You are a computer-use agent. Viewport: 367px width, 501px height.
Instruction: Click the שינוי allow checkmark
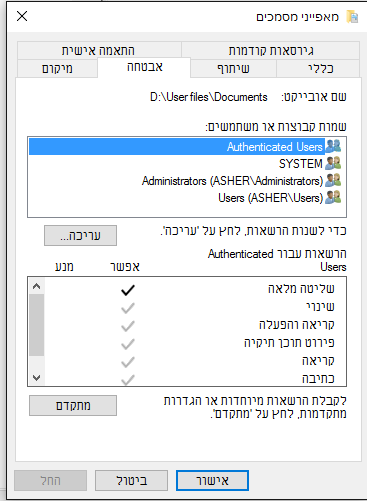point(128,308)
